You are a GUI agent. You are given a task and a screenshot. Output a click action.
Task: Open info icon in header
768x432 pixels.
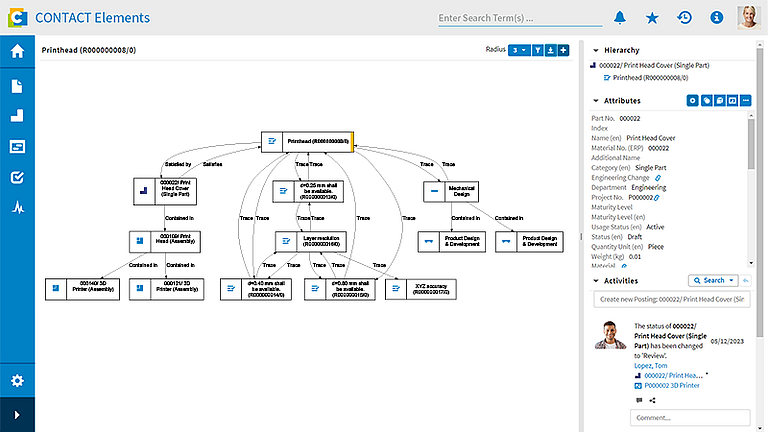[717, 18]
